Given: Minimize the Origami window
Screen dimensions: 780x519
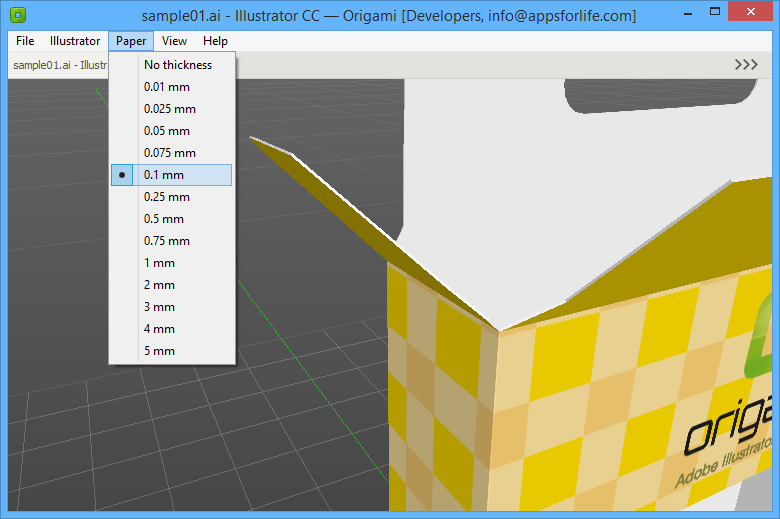Looking at the screenshot, I should 688,13.
